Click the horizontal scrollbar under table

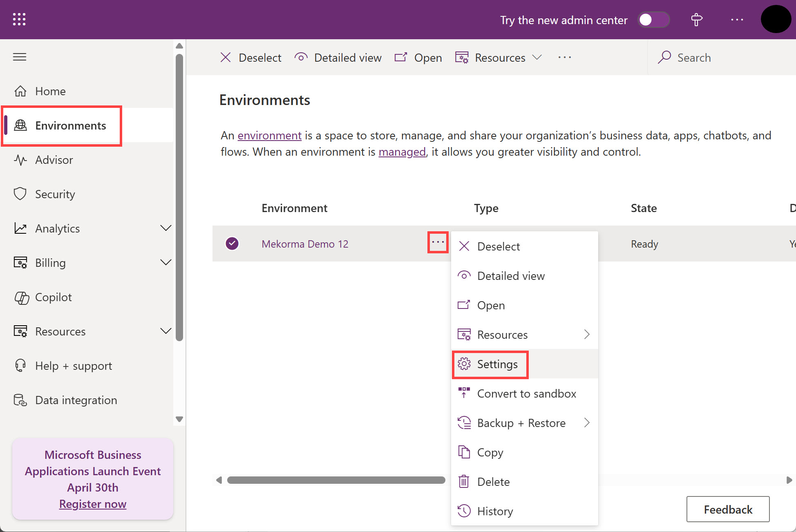pyautogui.click(x=336, y=480)
